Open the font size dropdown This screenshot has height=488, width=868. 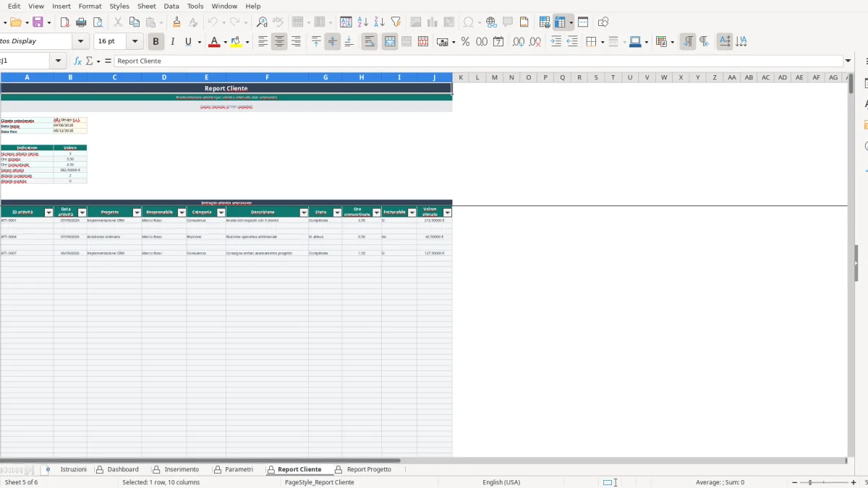(135, 42)
